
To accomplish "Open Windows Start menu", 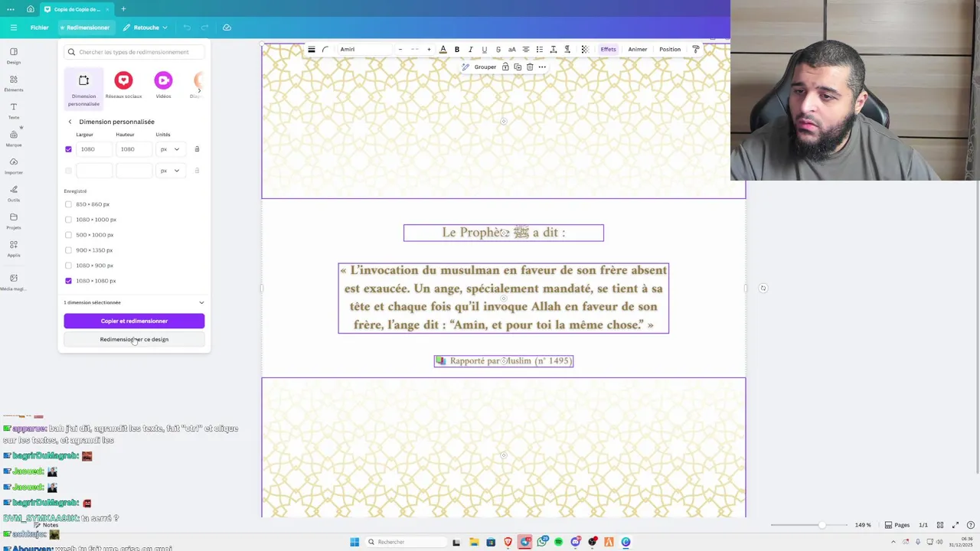I will coord(354,542).
